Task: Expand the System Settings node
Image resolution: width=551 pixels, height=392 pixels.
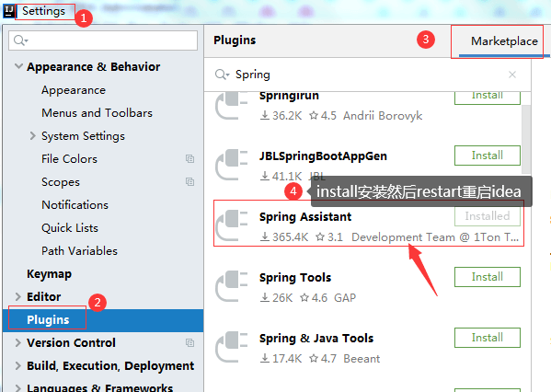Action: pos(33,135)
